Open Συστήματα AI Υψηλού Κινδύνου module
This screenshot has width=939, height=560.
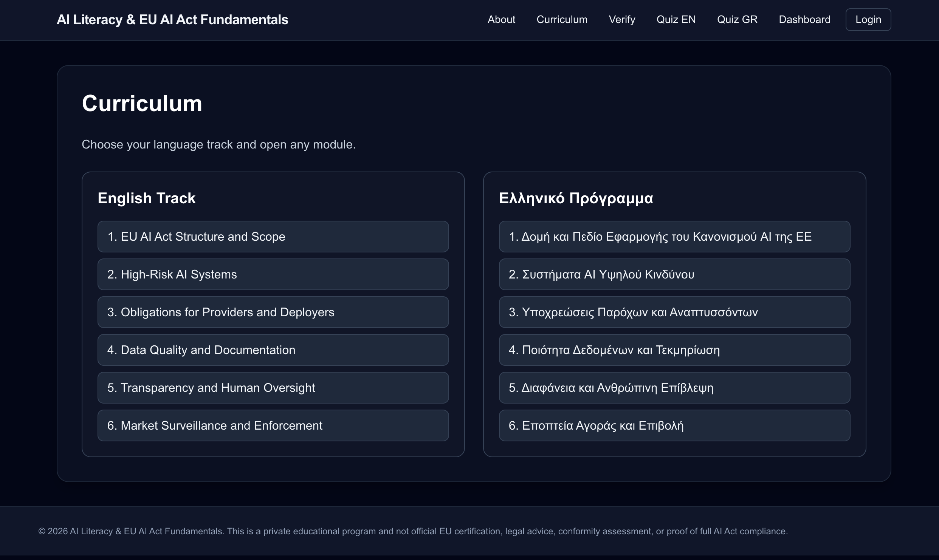(x=675, y=274)
